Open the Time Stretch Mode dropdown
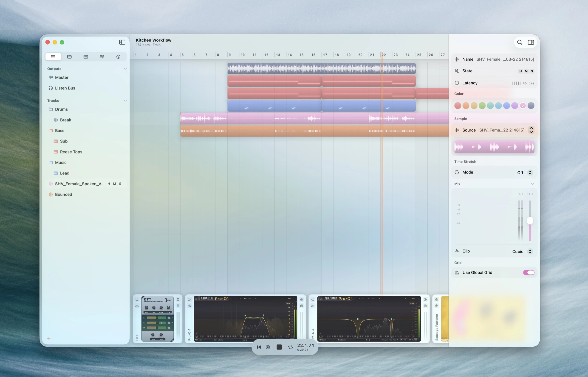The height and width of the screenshot is (377, 588). [x=530, y=172]
